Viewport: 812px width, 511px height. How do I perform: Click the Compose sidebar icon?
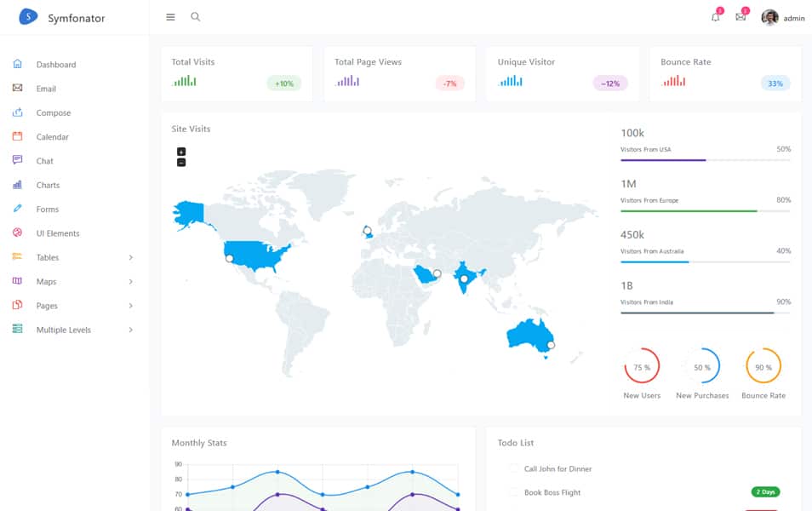(18, 112)
